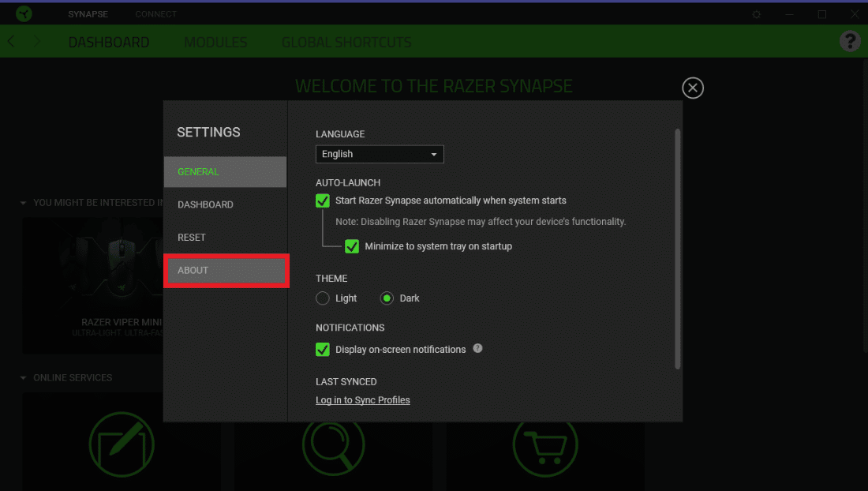Open the shopping cart online service

pos(545,445)
